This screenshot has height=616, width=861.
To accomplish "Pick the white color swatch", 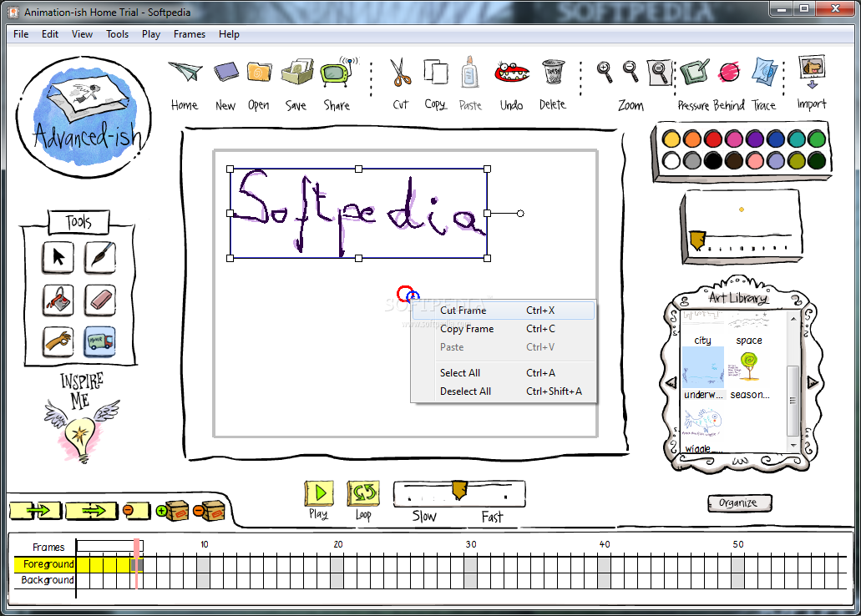I will 671,160.
